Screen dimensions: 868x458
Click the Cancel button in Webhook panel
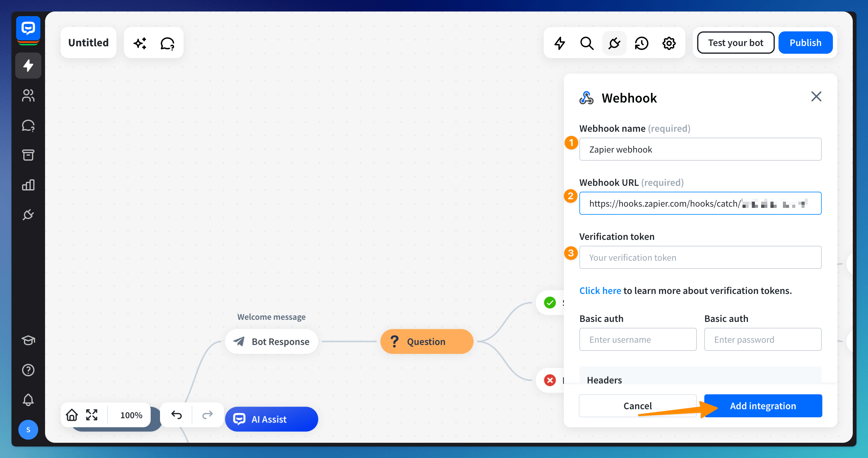637,406
